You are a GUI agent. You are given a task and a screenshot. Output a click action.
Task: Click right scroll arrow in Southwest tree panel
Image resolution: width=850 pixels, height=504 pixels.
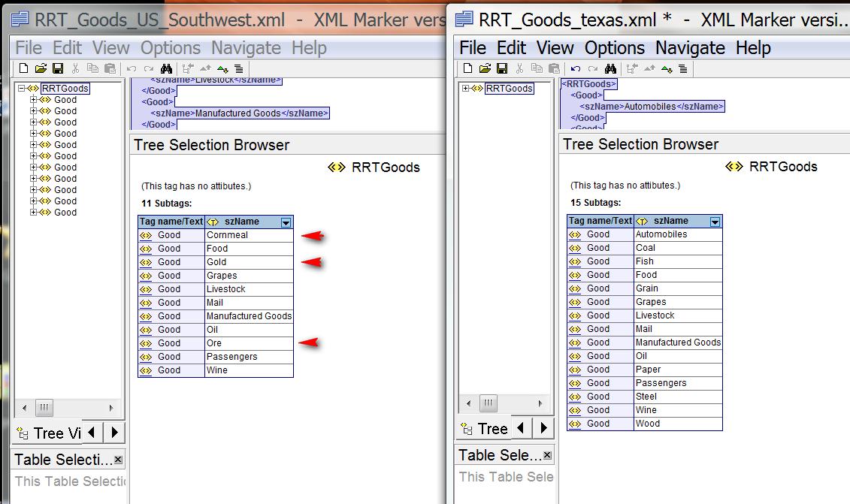[111, 408]
